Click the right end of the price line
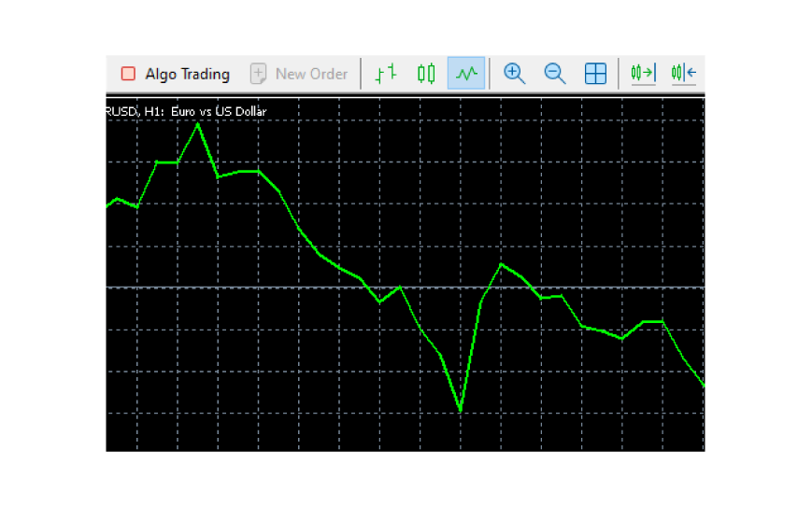The width and height of the screenshot is (812, 506). [702, 384]
